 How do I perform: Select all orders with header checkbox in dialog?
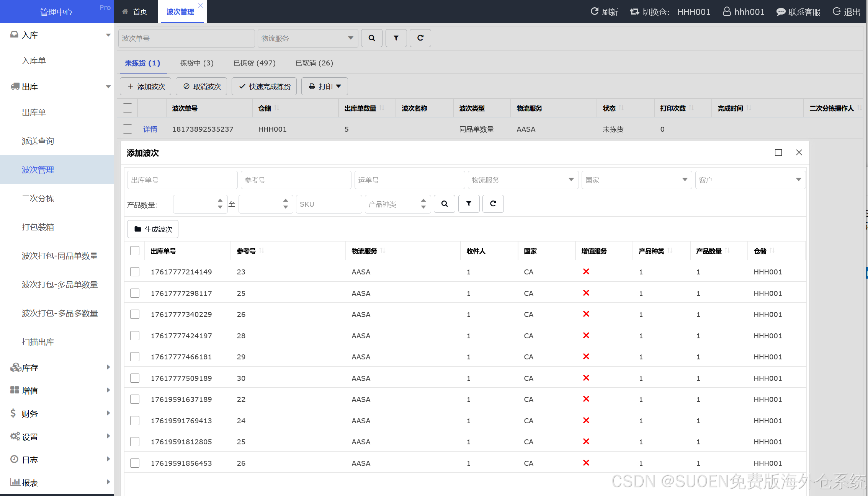tap(135, 251)
